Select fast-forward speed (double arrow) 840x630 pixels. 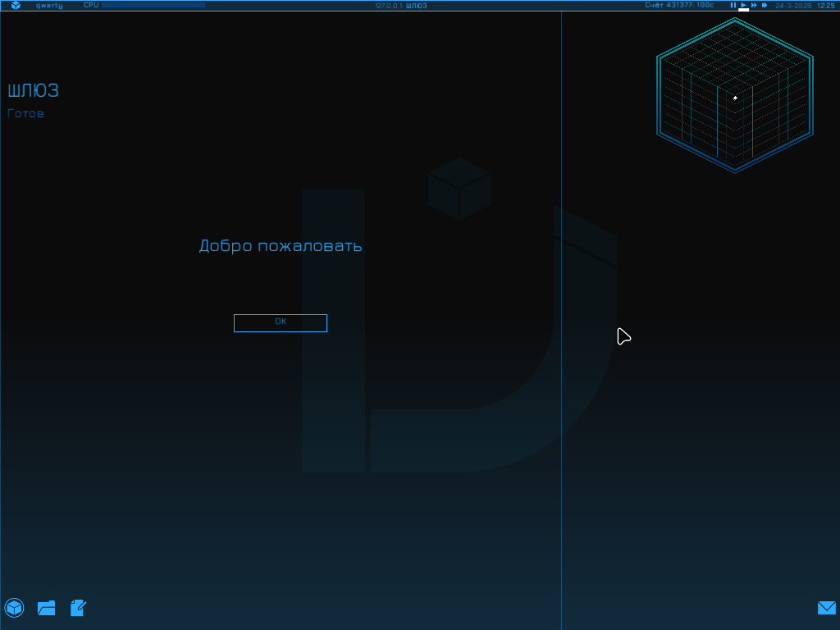tap(754, 6)
